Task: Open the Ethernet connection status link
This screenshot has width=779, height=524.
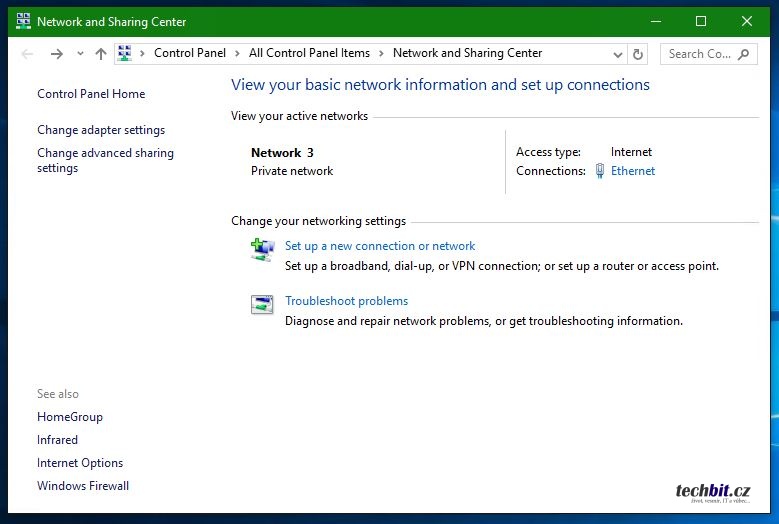Action: [633, 171]
